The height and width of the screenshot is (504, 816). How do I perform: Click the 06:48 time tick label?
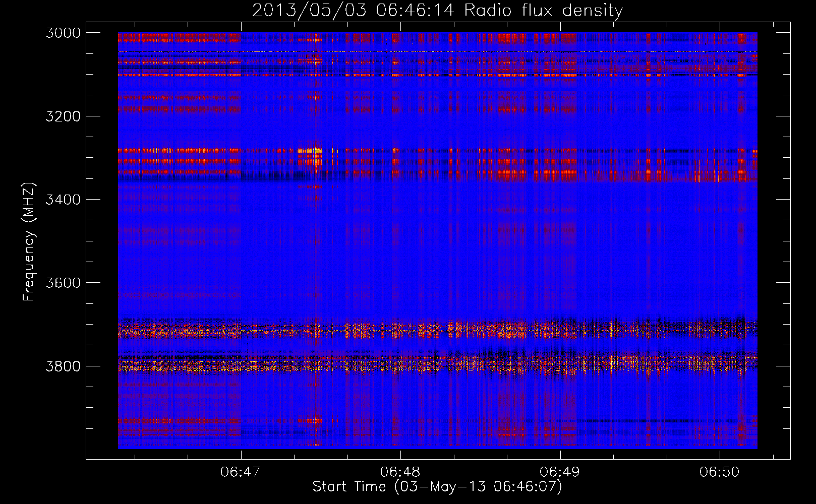[x=400, y=472]
